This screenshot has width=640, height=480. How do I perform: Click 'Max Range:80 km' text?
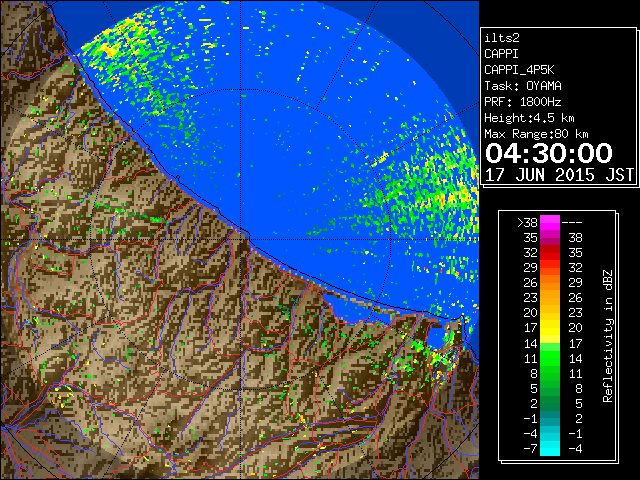click(x=536, y=134)
